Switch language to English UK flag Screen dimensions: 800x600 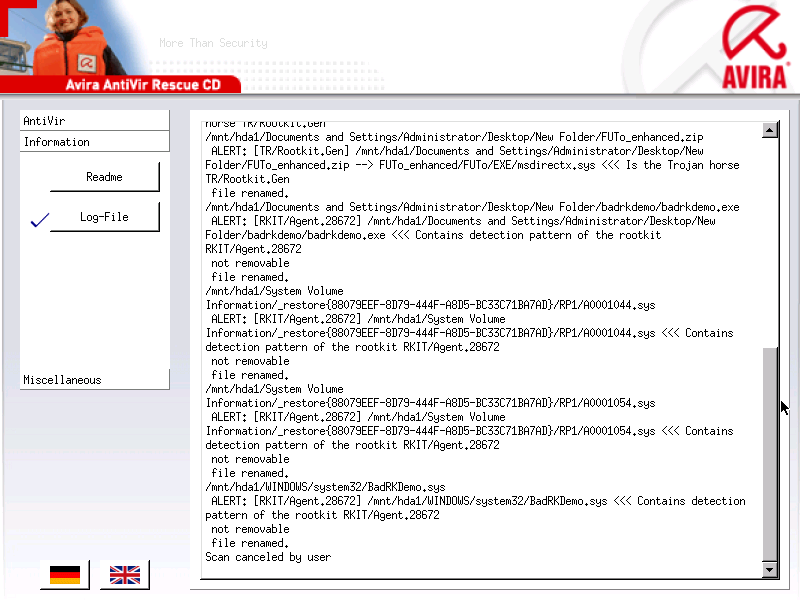coord(124,574)
